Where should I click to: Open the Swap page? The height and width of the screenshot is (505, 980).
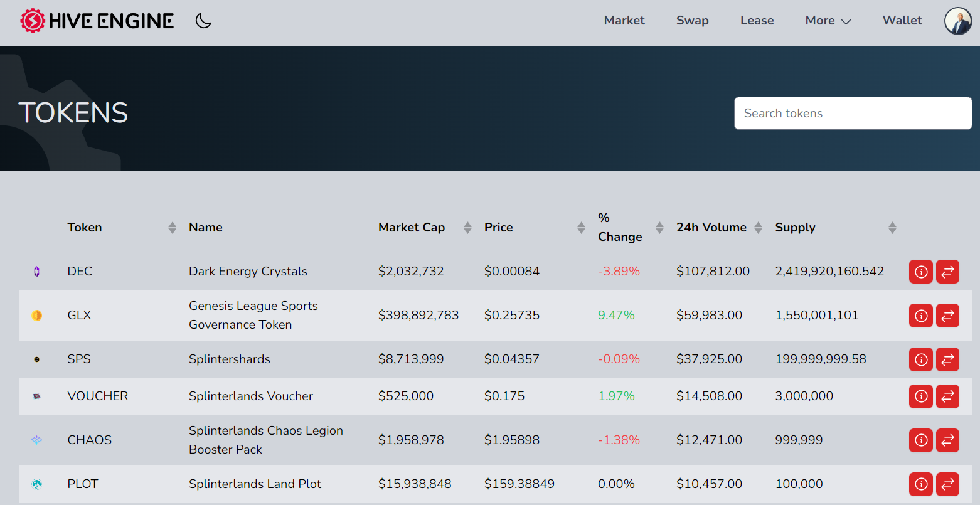point(693,20)
